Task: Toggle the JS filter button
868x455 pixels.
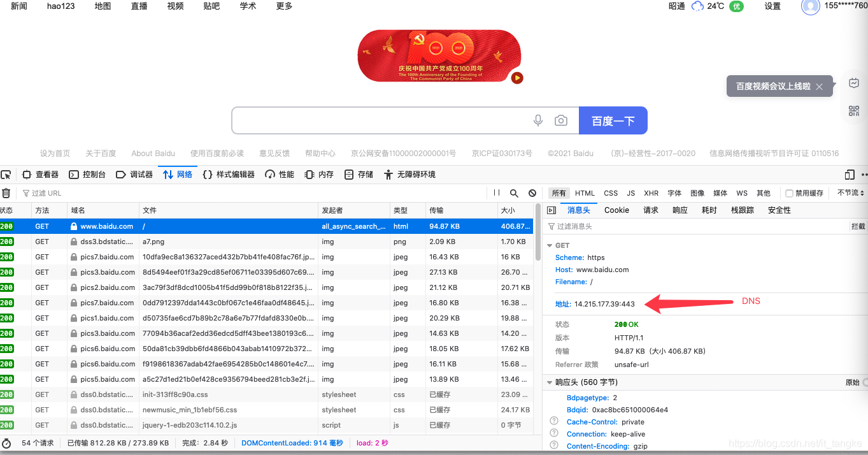Action: pos(630,193)
